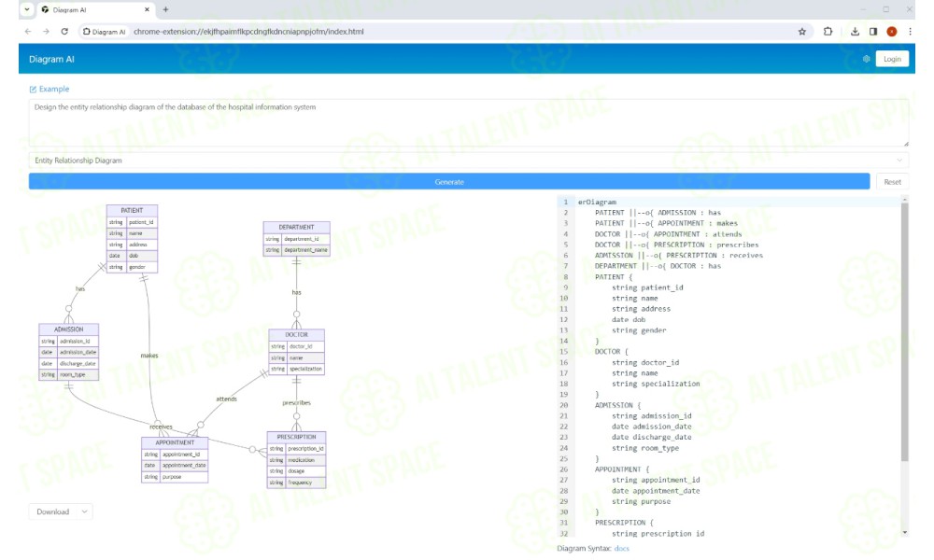
Task: Click code line 'date discharge_date'
Action: pyautogui.click(x=652, y=438)
